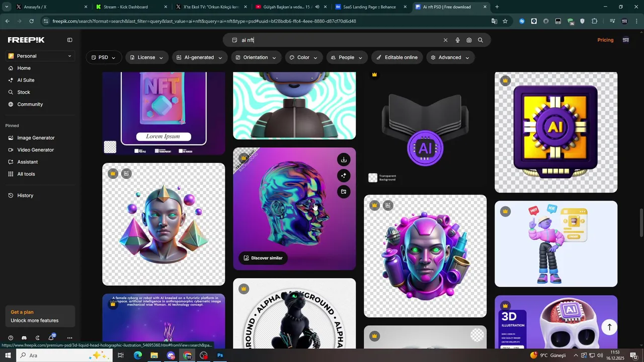Open File Explorer from the taskbar
The width and height of the screenshot is (644, 362).
154,355
